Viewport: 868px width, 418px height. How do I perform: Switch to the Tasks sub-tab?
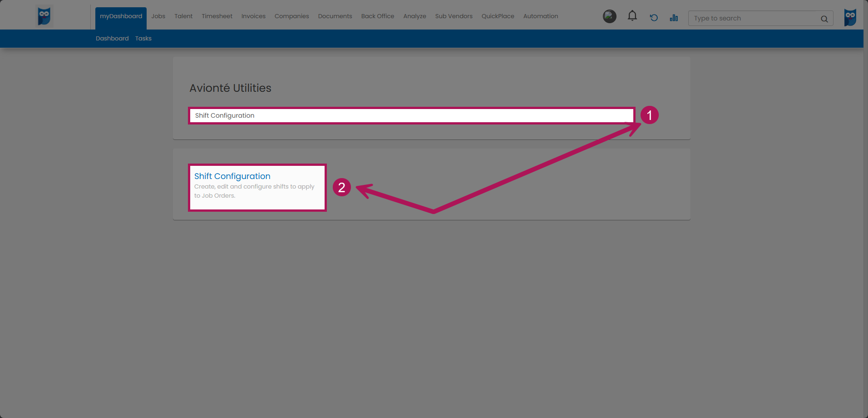pos(143,39)
